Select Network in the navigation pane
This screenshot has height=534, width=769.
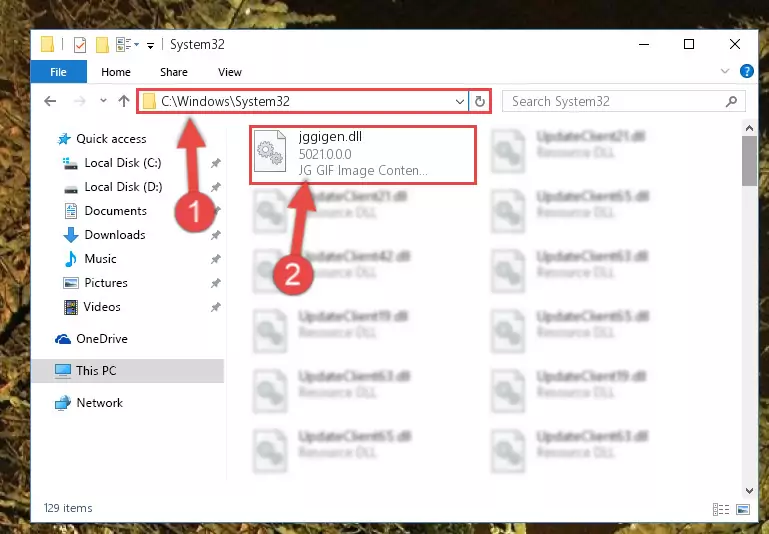100,403
